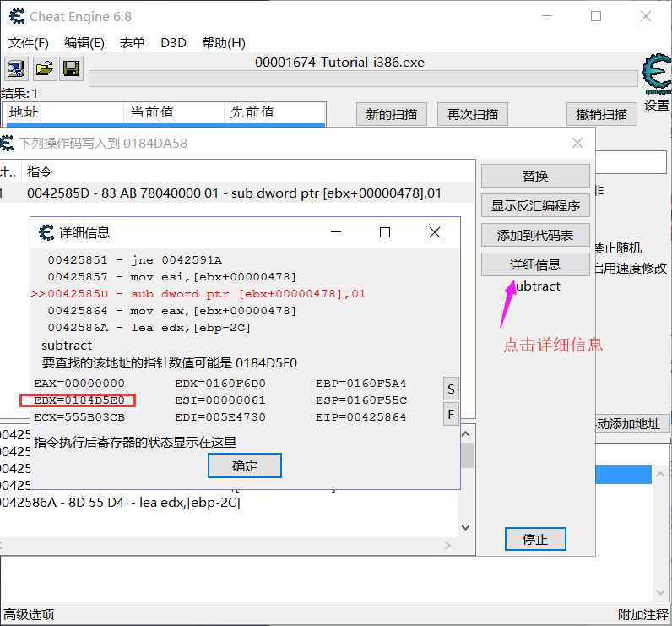Click the S button beside registers

pyautogui.click(x=451, y=389)
